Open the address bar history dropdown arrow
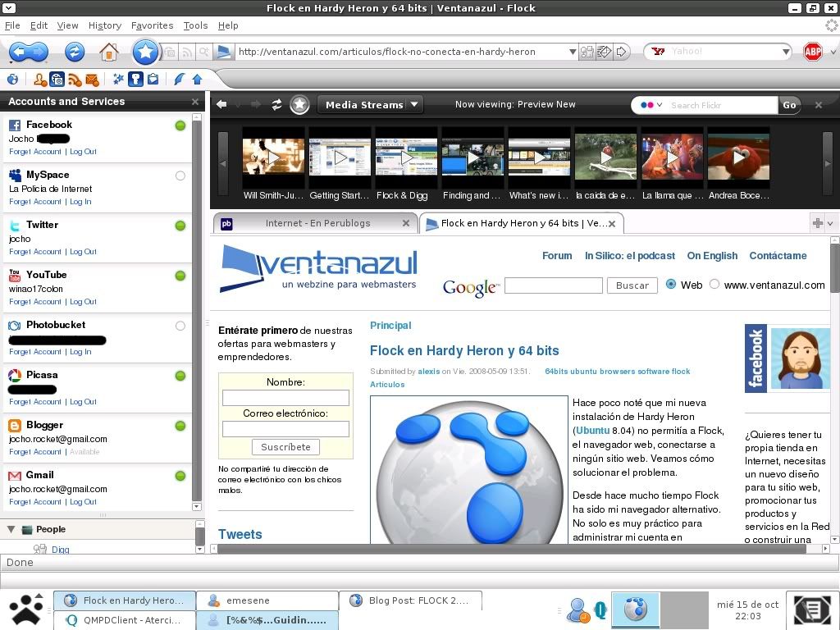 [572, 52]
